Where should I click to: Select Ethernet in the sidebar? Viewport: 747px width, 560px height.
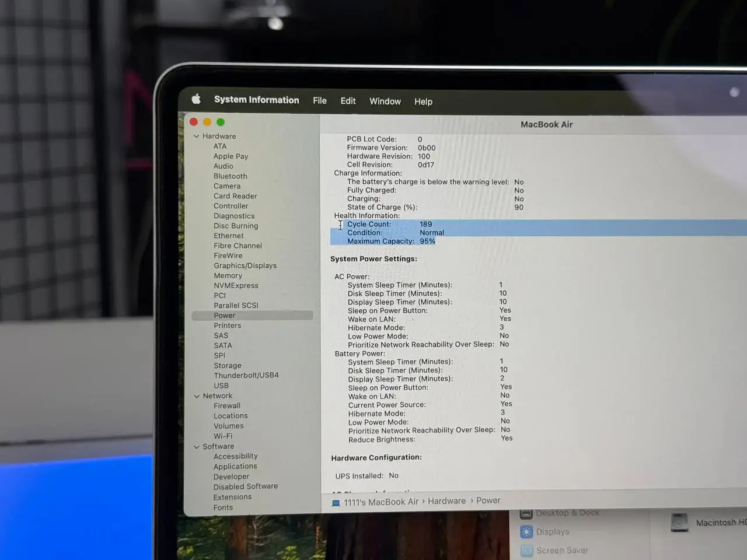[228, 236]
